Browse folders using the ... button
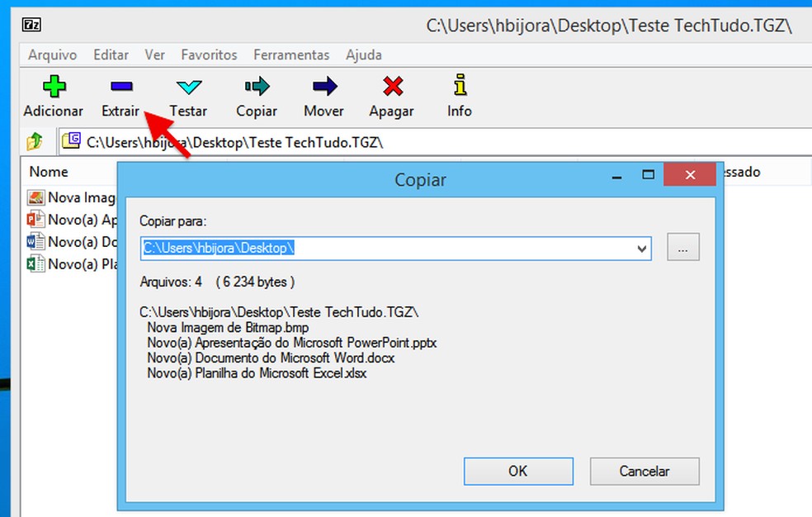 tap(682, 248)
